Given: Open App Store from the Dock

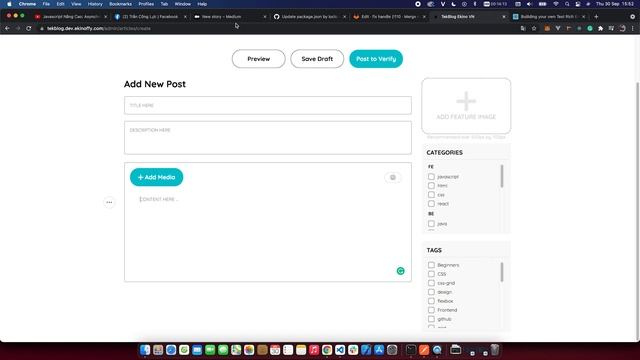Looking at the screenshot, I should pyautogui.click(x=379, y=350).
